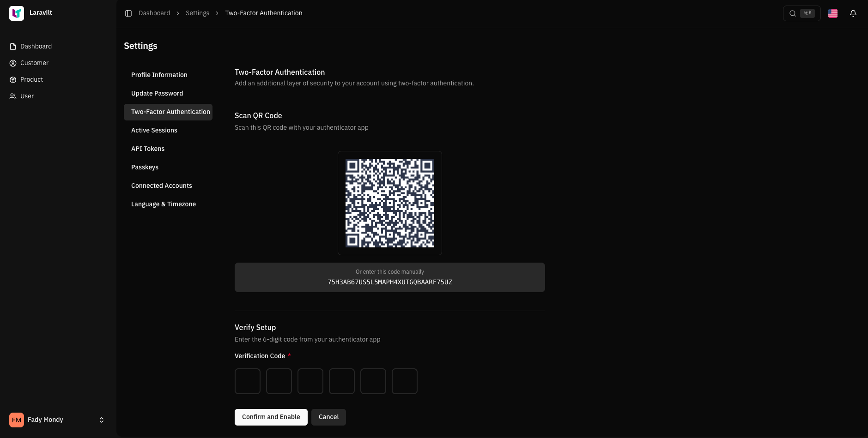This screenshot has height=438, width=868.
Task: Open the Active Sessions section
Action: pos(154,130)
